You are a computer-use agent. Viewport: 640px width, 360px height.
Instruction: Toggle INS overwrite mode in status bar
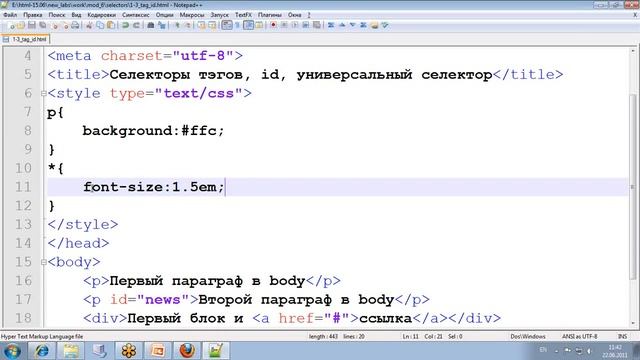click(x=622, y=337)
